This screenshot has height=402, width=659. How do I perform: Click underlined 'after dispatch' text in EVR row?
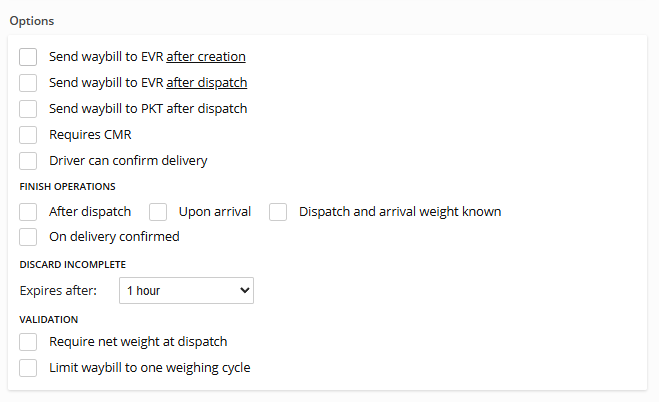point(207,83)
